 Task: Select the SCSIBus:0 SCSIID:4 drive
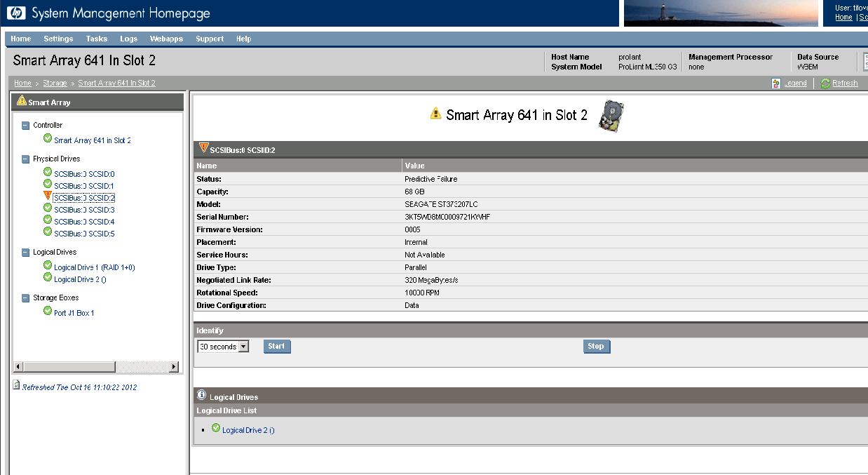click(x=84, y=222)
